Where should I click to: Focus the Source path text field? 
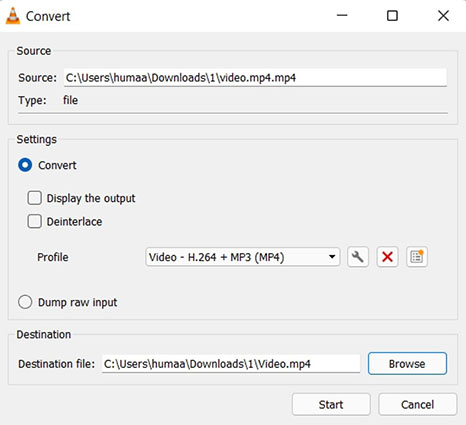click(x=255, y=78)
